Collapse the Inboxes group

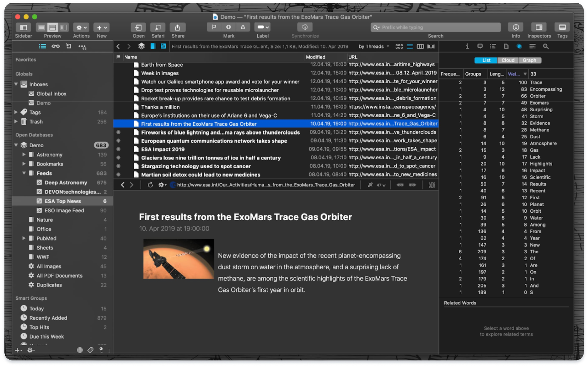(16, 84)
